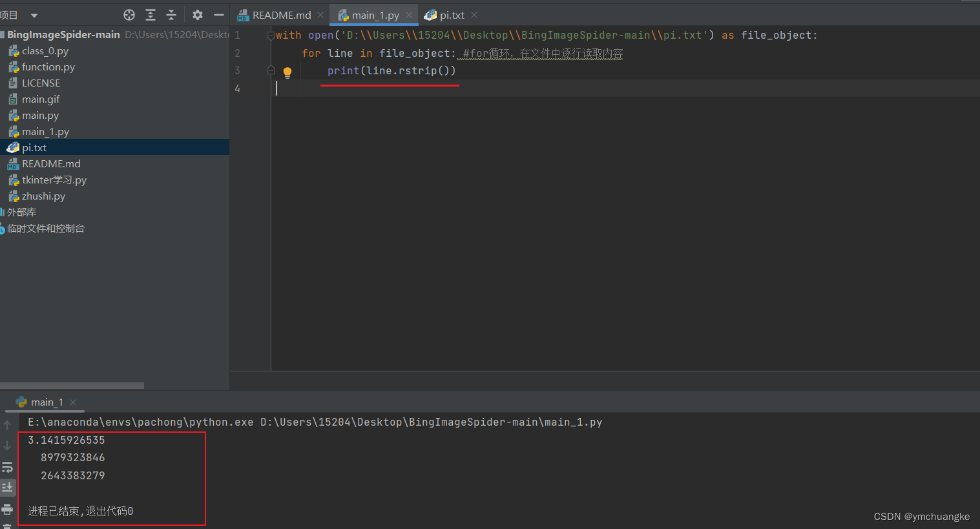This screenshot has width=980, height=529.
Task: Click the 2643383279 output line
Action: [72, 475]
